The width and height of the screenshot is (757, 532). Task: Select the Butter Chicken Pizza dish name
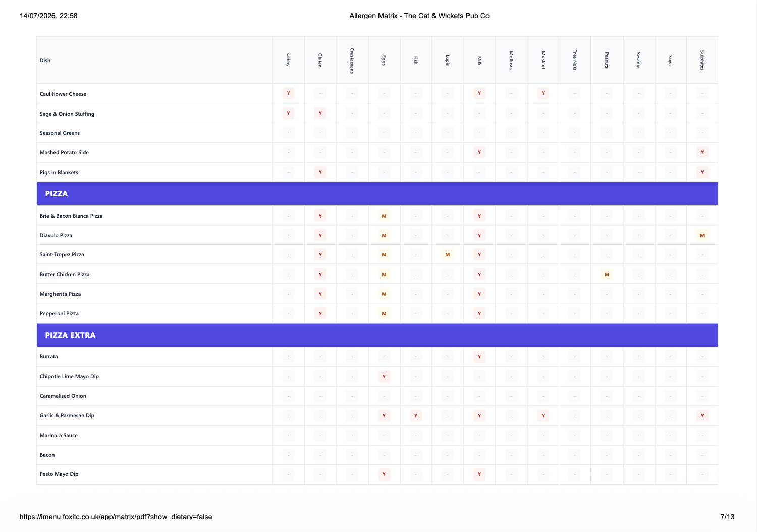[65, 274]
